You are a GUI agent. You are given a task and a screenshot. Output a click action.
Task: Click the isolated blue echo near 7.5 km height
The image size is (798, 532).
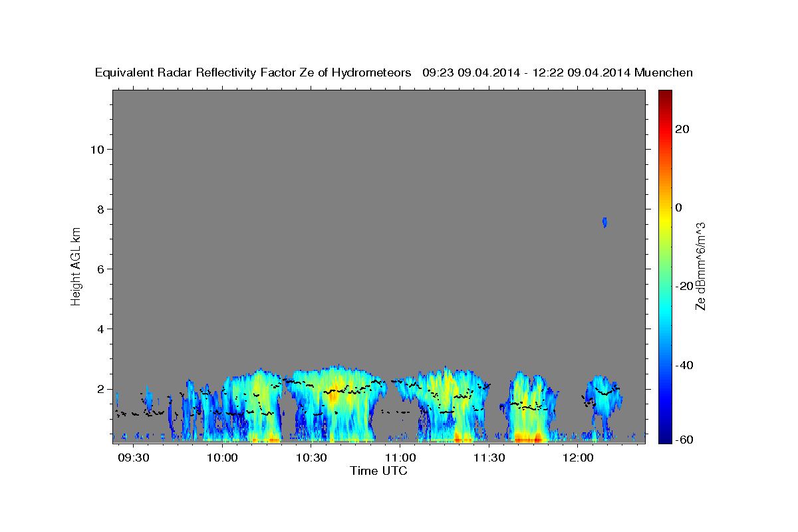click(604, 222)
